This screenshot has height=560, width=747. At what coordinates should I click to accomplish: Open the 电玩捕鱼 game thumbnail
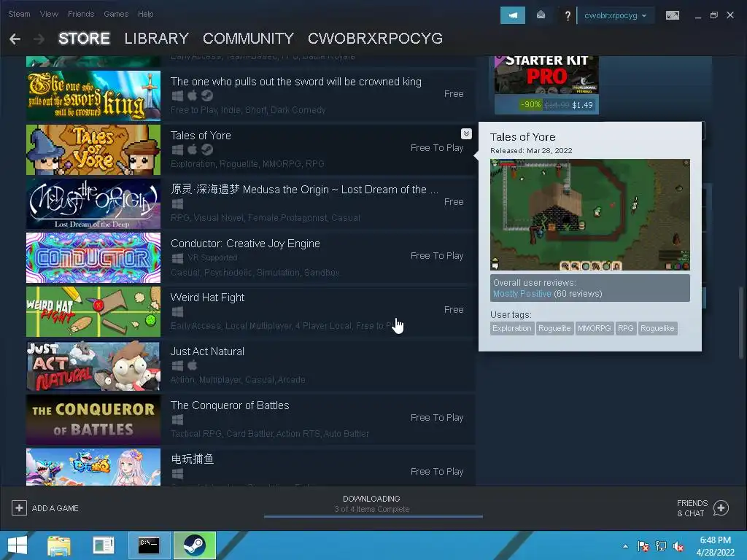pos(93,467)
